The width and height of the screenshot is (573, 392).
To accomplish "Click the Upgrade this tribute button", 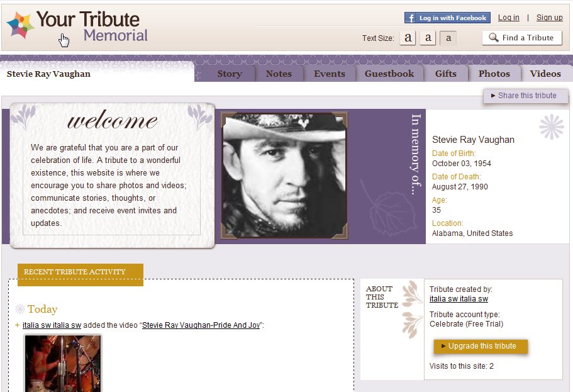I will tap(481, 346).
